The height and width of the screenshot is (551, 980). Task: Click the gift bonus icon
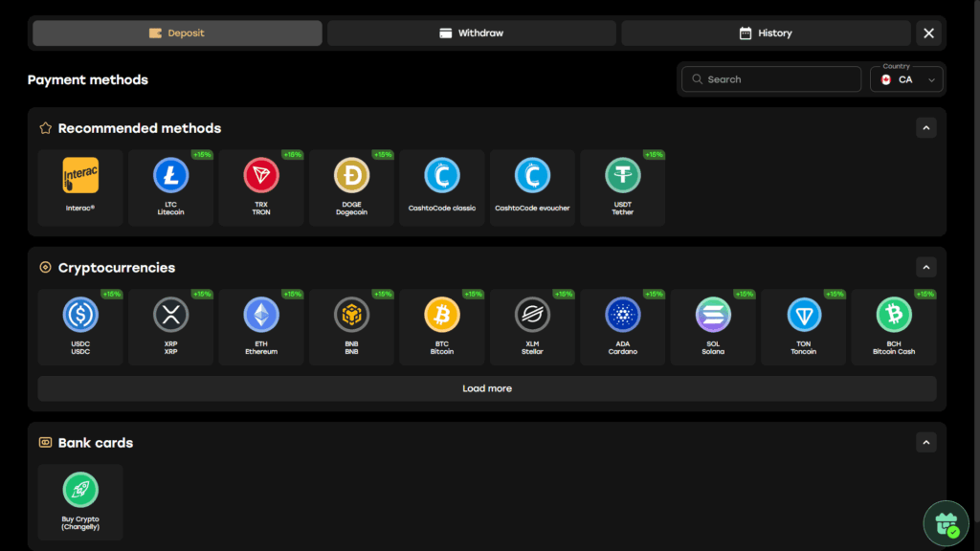(946, 523)
